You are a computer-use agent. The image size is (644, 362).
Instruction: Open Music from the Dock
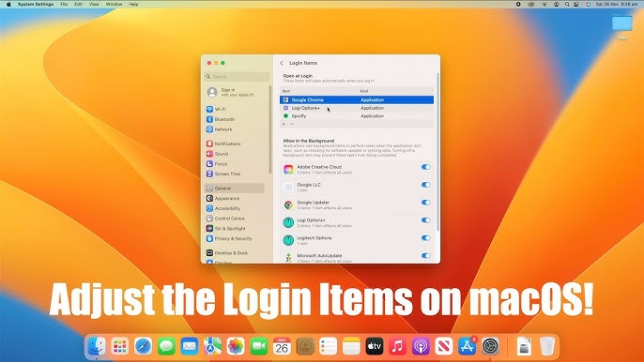[x=398, y=346]
